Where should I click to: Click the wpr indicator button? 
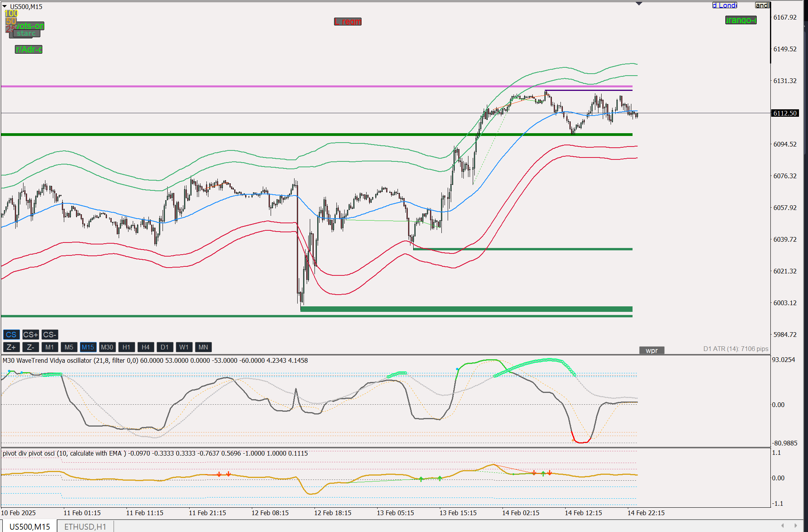[x=651, y=350]
